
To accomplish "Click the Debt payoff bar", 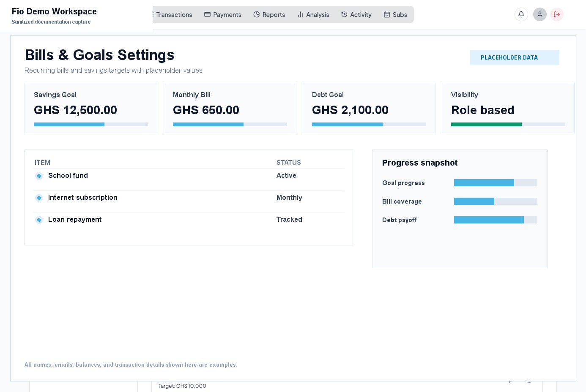I will coord(496,220).
